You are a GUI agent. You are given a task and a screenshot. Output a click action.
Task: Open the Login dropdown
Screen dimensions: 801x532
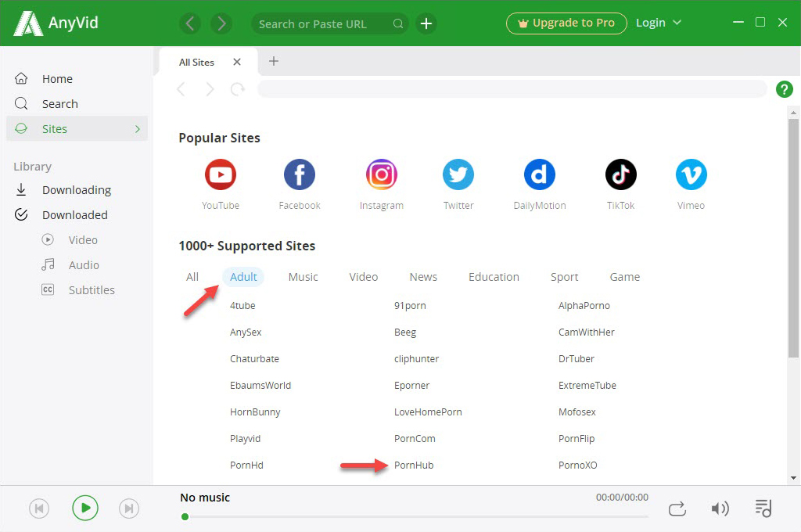click(x=659, y=23)
